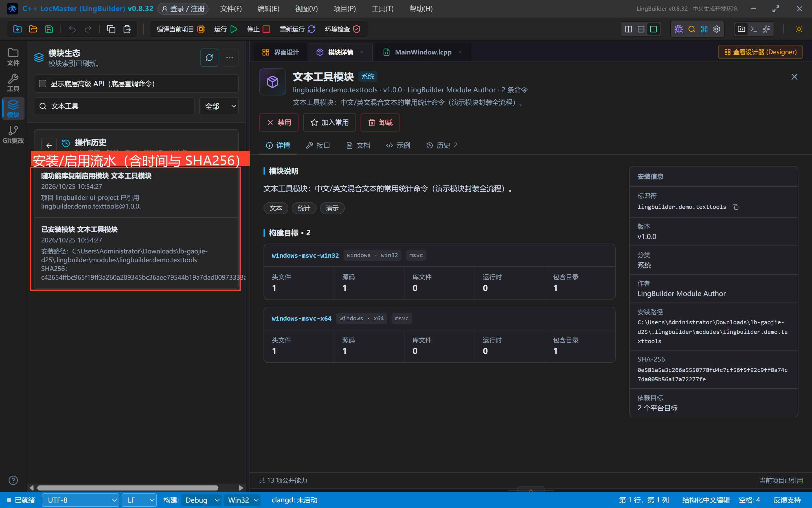Viewport: 812px width, 508px height.
Task: Click the redo arrow icon
Action: tap(88, 29)
